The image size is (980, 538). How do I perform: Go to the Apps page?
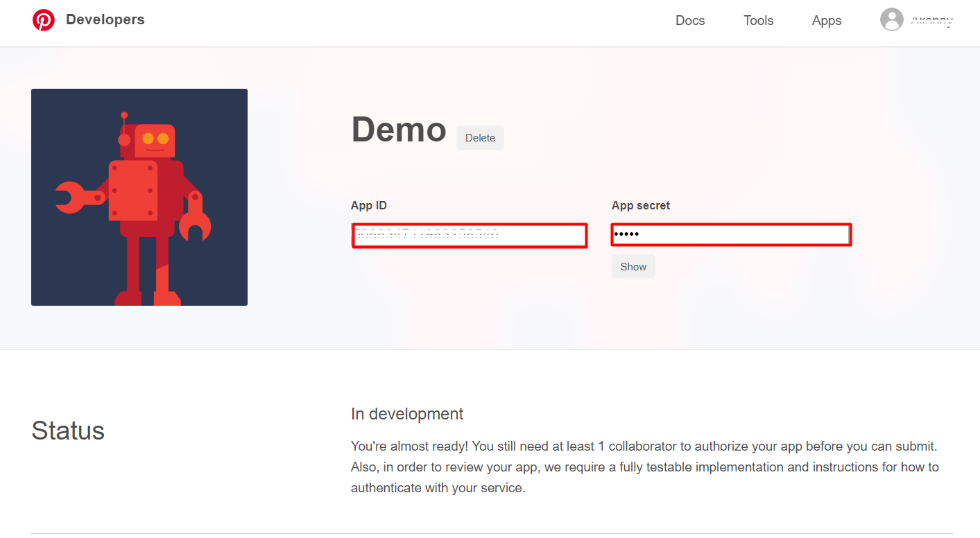[826, 21]
